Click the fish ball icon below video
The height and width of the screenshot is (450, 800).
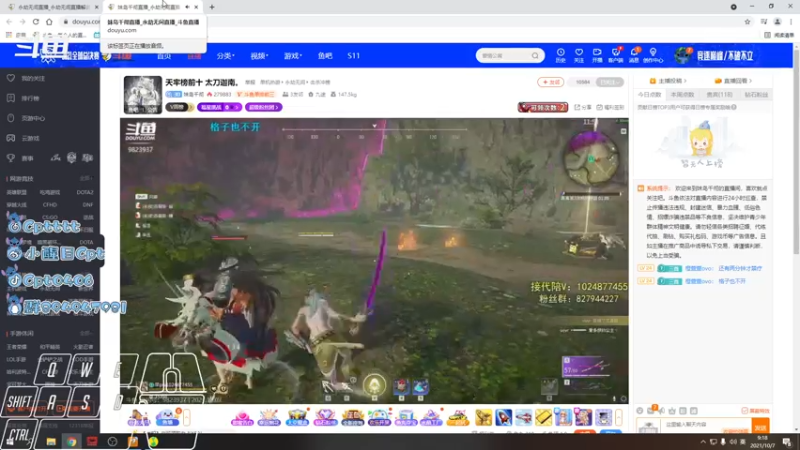167,417
